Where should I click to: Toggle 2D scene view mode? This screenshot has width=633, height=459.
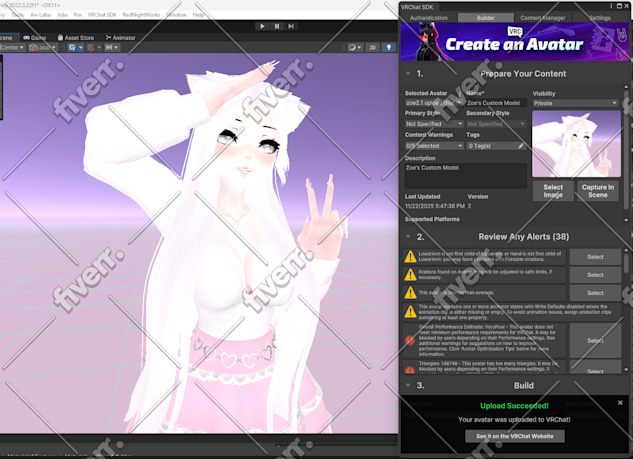click(x=372, y=47)
